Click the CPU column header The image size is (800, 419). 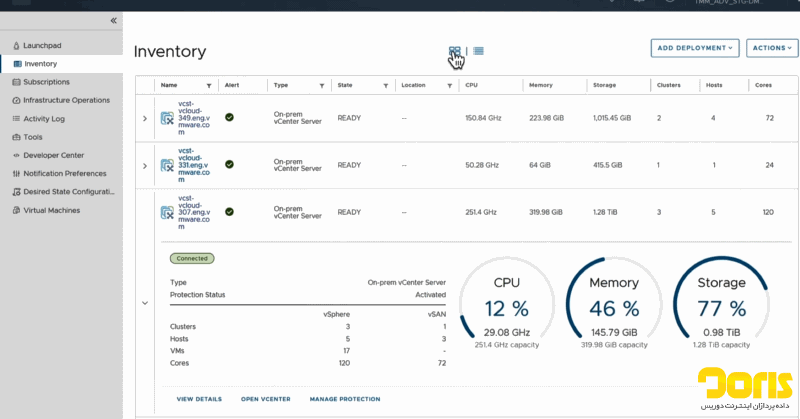point(471,85)
